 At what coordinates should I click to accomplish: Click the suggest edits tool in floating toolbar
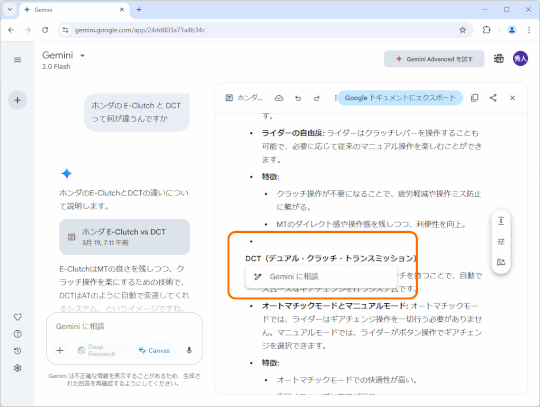(501, 262)
